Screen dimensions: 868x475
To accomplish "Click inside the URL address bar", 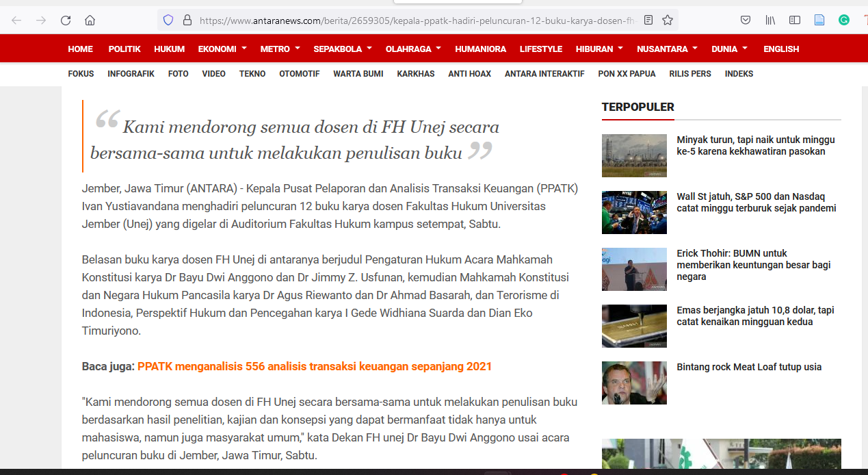I will (x=410, y=20).
